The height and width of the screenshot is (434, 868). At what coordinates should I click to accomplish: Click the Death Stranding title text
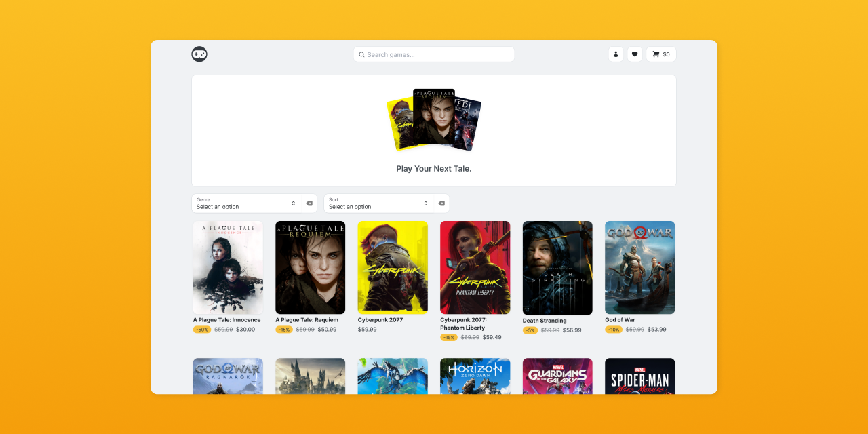click(x=545, y=321)
